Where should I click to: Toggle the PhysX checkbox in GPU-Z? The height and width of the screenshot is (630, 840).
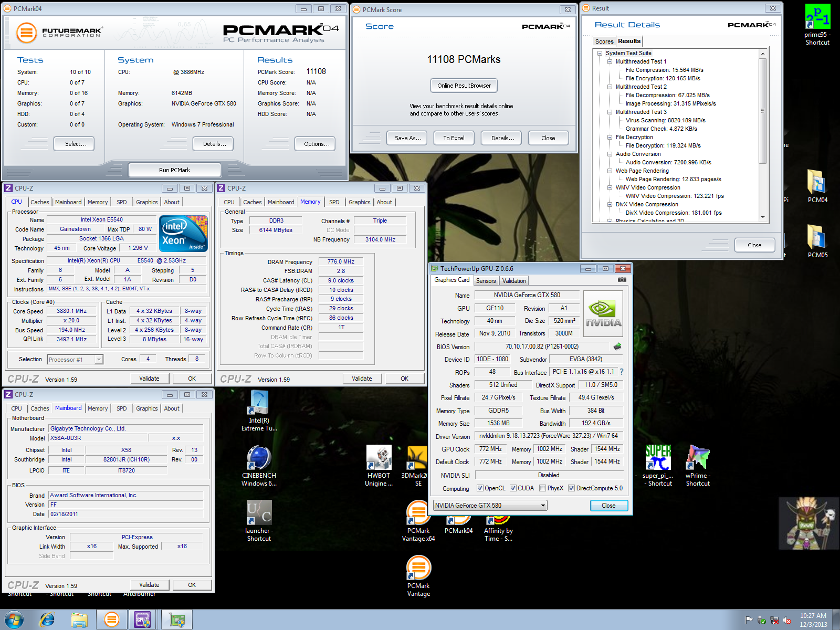pos(543,488)
